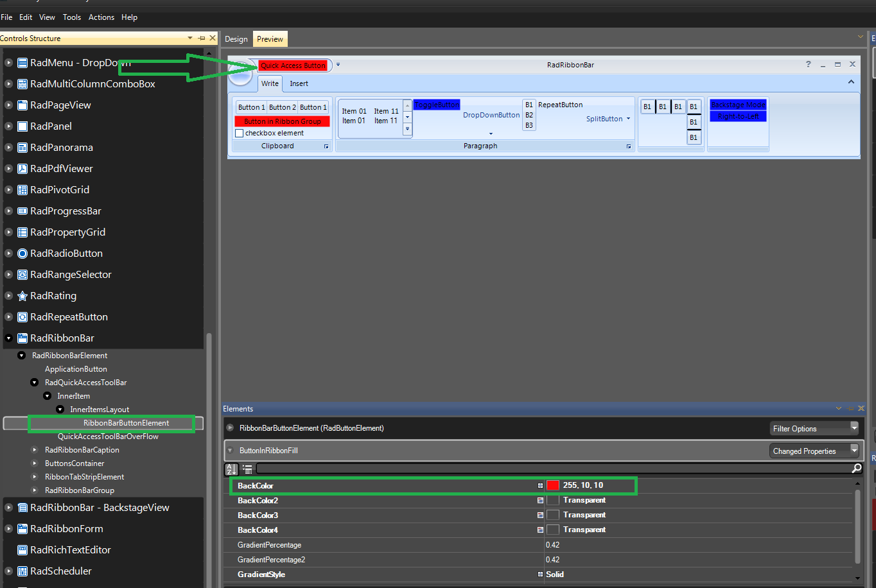The height and width of the screenshot is (588, 876).
Task: Select the ApplicationButton tree item
Action: [76, 369]
